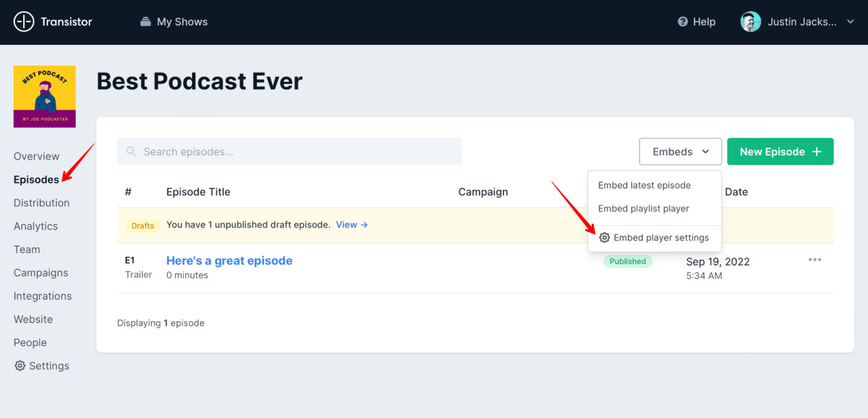The height and width of the screenshot is (418, 868).
Task: Click the My Shows briefcase icon
Action: point(145,21)
